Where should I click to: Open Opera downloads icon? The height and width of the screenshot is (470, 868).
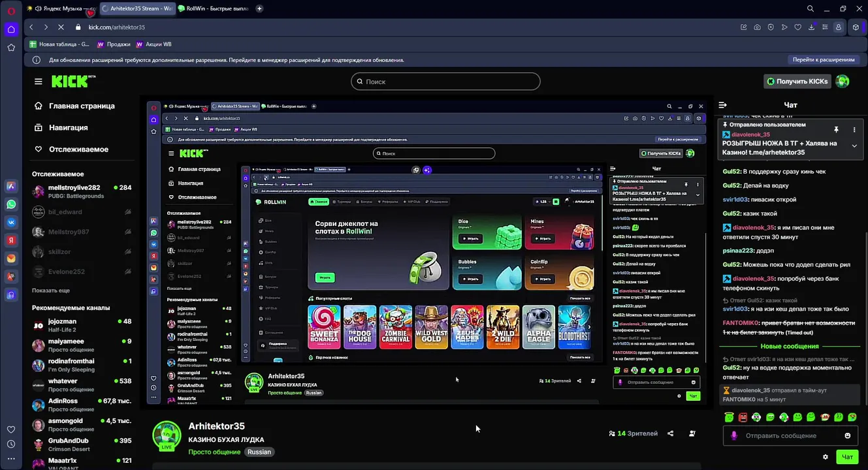pyautogui.click(x=811, y=27)
